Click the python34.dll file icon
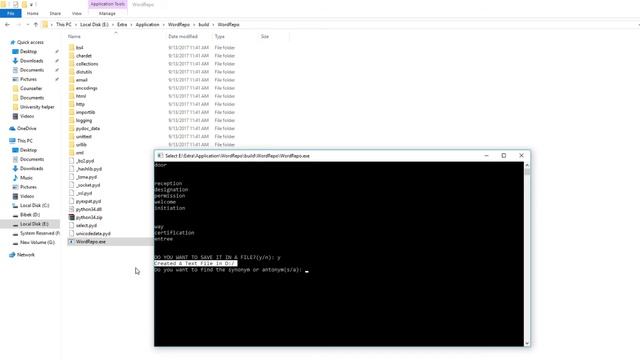 (x=71, y=209)
